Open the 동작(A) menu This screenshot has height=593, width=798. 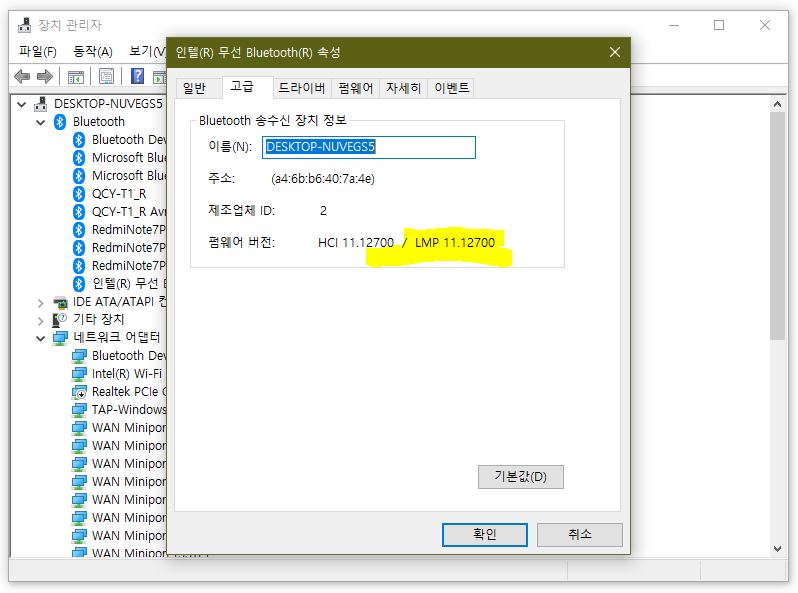tap(93, 51)
